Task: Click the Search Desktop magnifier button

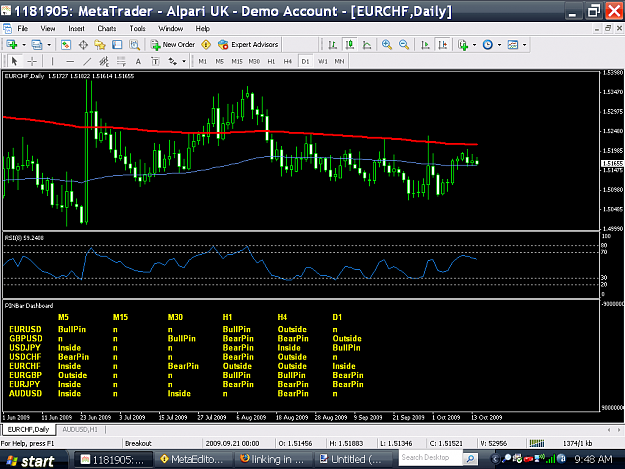Action: (x=470, y=459)
